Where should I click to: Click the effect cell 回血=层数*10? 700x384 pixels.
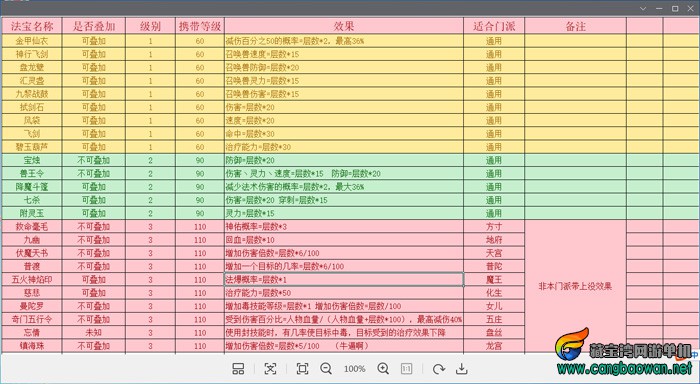(344, 240)
